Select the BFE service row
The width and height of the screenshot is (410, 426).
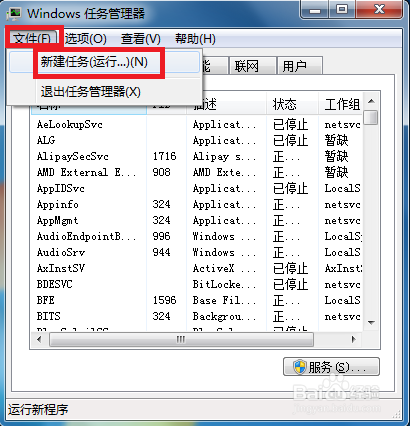tap(197, 300)
